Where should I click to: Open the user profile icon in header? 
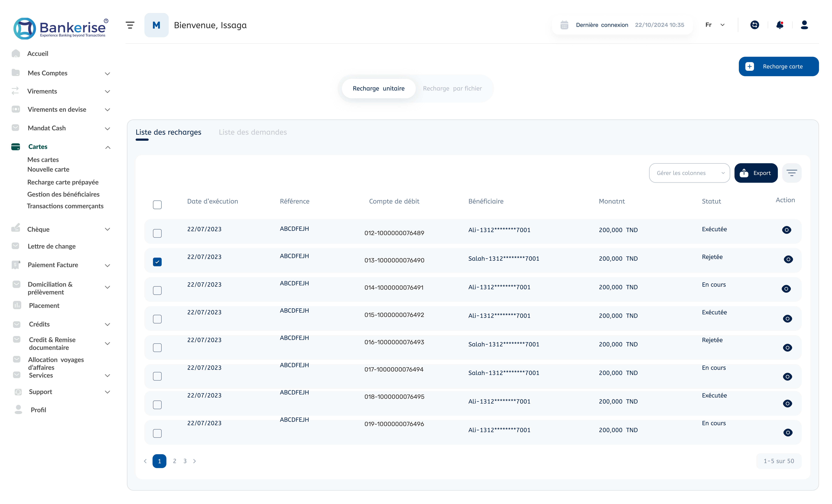click(804, 25)
